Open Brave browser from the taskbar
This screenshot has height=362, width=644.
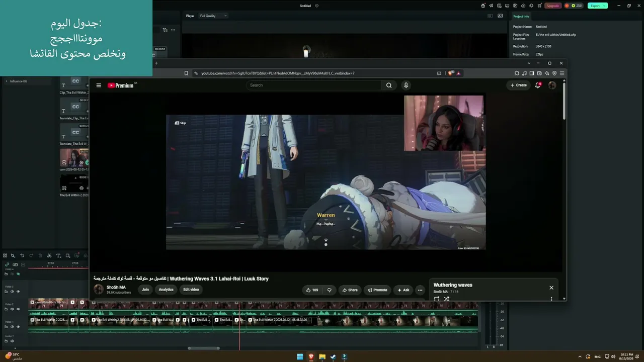pyautogui.click(x=311, y=357)
